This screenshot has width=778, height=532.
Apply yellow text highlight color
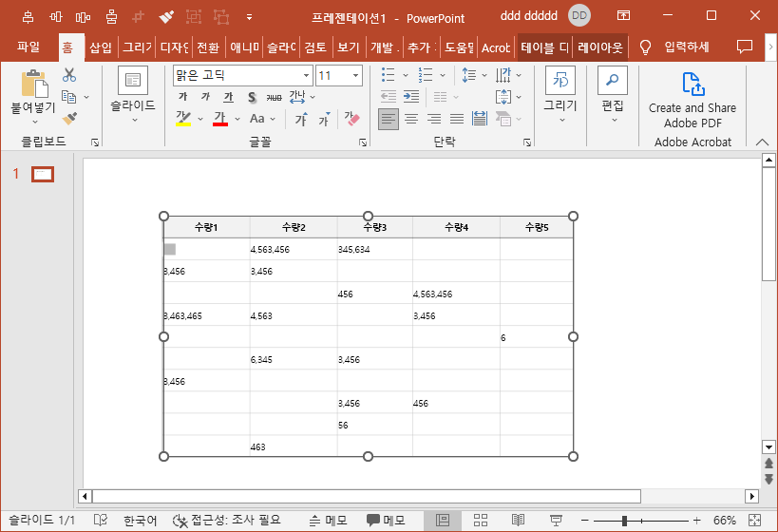(x=183, y=119)
